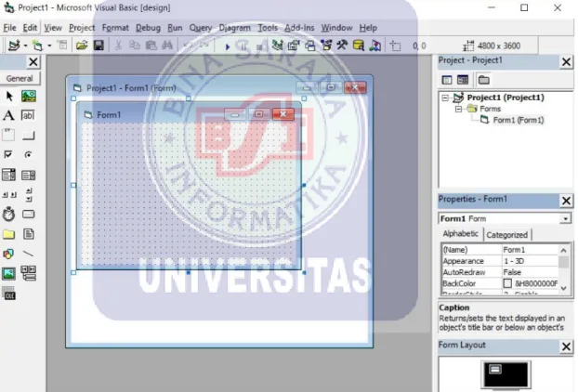Image resolution: width=578 pixels, height=392 pixels.
Task: Collapse the Forms folder node
Action: 458,109
